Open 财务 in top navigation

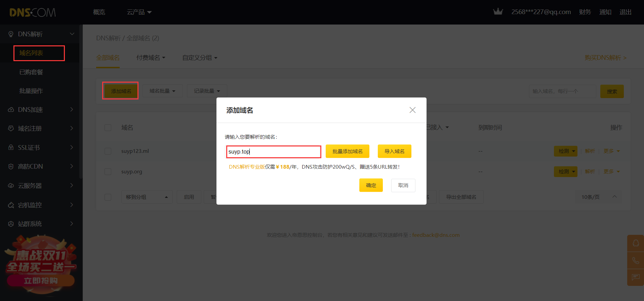click(x=585, y=12)
